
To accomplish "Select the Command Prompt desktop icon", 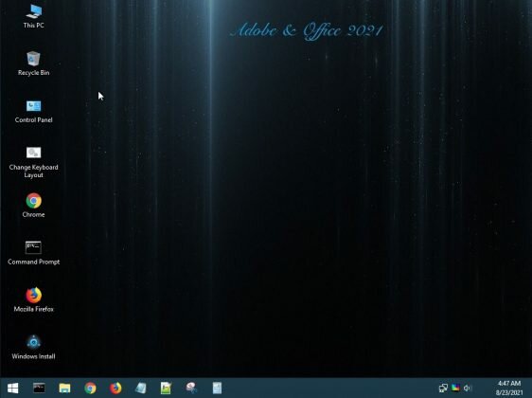I will [33, 253].
